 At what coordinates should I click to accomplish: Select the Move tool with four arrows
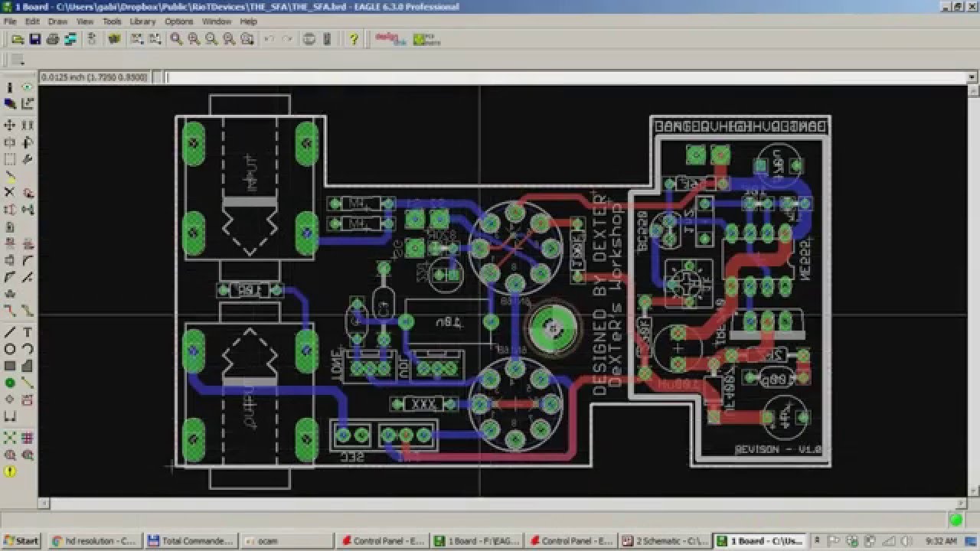point(10,125)
